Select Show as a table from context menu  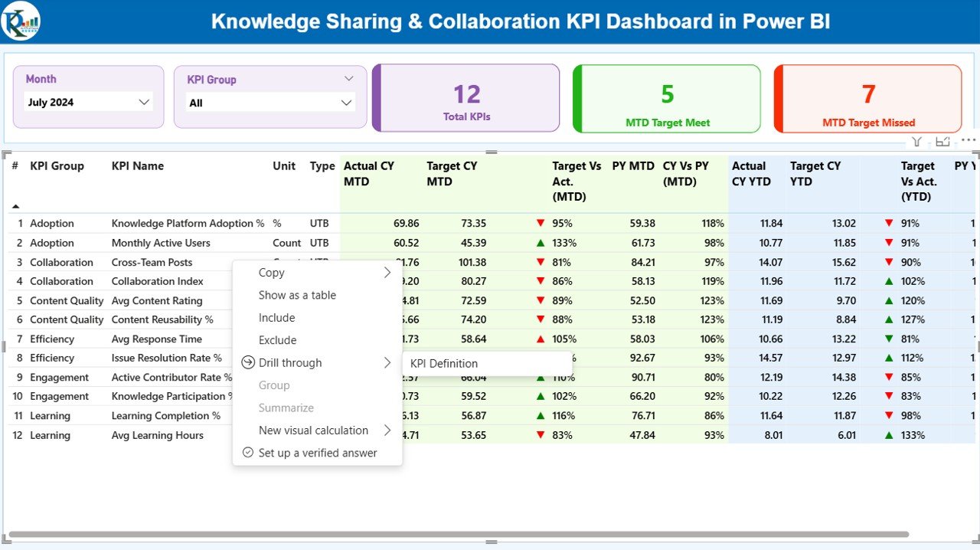297,295
